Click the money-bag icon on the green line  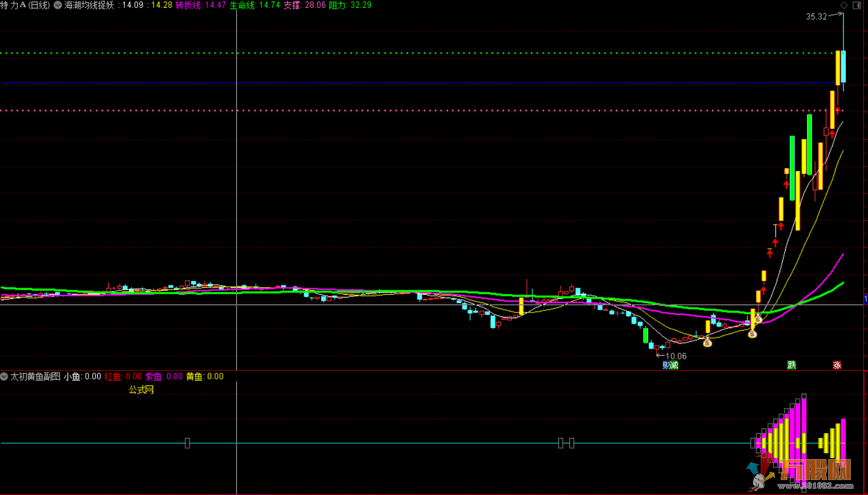point(758,319)
